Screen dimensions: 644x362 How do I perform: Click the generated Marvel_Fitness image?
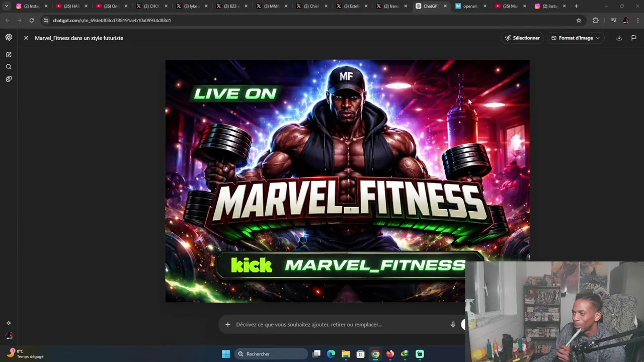point(347,181)
